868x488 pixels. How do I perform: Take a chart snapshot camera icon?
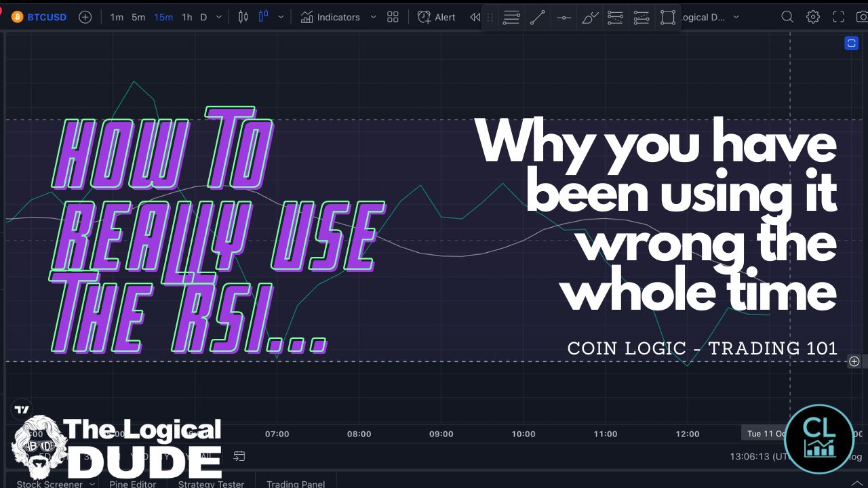point(862,17)
